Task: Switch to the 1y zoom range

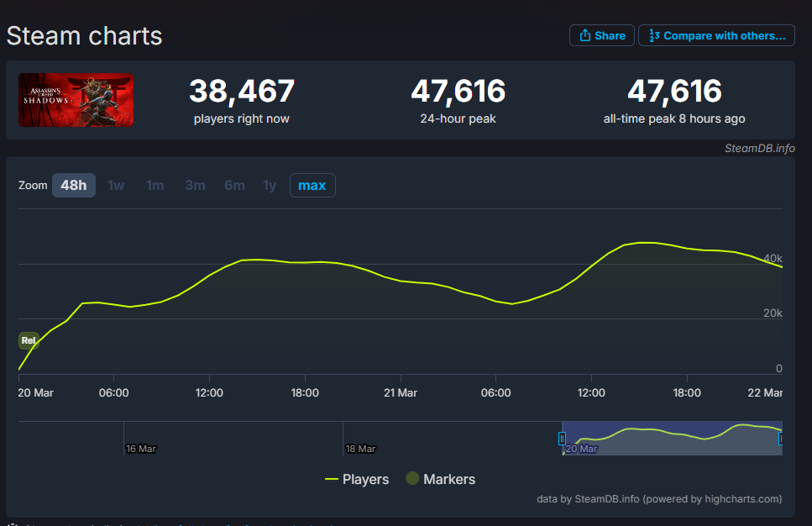Action: [x=270, y=185]
